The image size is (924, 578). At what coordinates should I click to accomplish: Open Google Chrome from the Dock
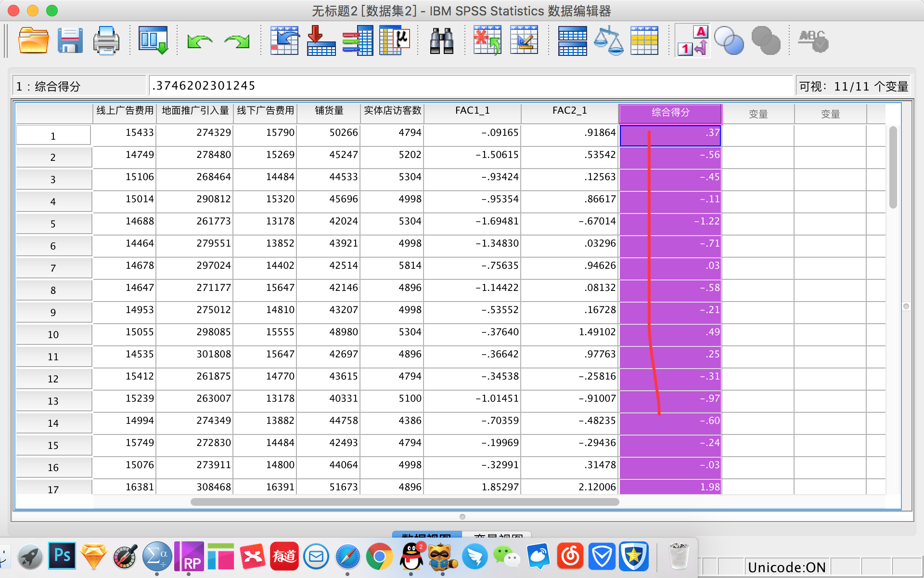click(x=379, y=557)
